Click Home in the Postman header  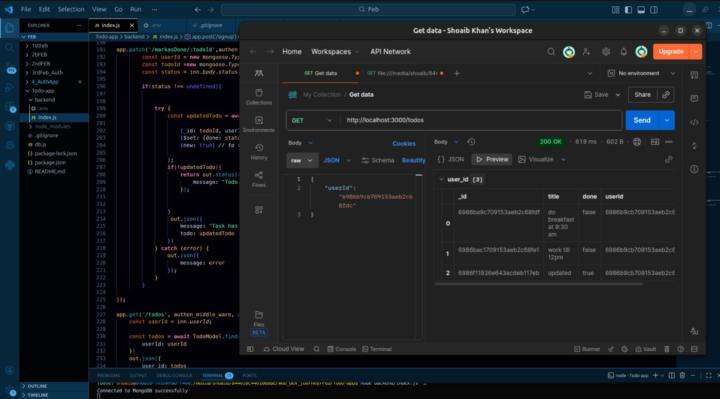coord(292,52)
